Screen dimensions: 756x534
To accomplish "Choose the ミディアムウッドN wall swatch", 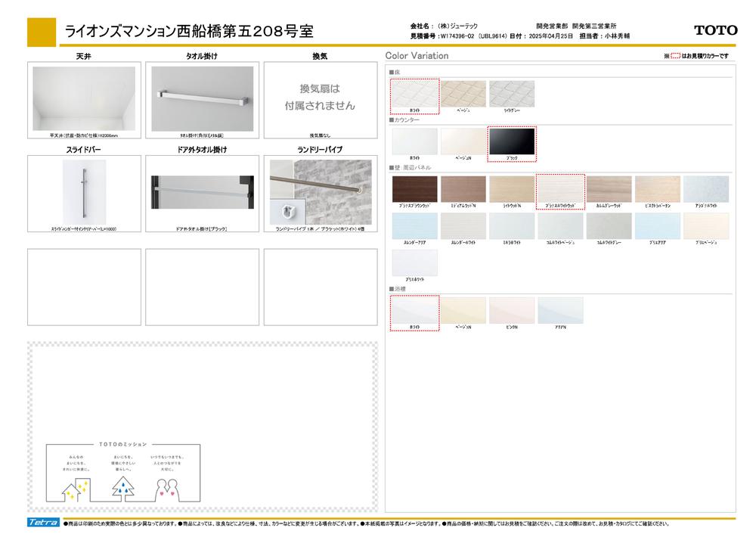I will coord(463,189).
